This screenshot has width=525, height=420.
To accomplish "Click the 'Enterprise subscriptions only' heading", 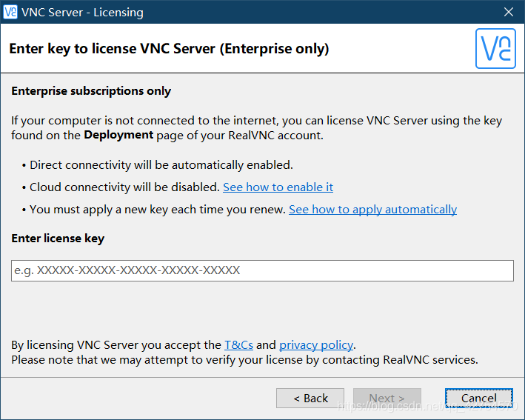I will [x=91, y=91].
